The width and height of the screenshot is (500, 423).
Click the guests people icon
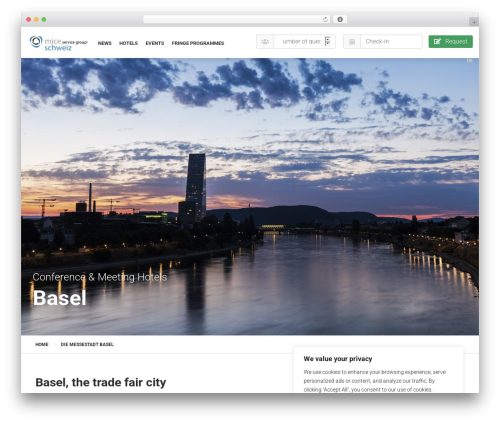tap(265, 42)
